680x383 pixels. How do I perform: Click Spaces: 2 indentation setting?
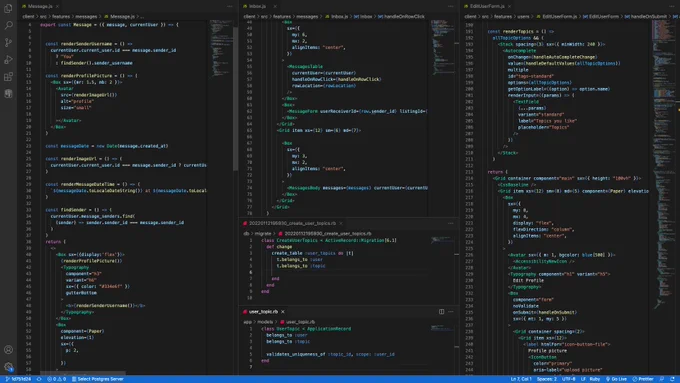[546, 379]
